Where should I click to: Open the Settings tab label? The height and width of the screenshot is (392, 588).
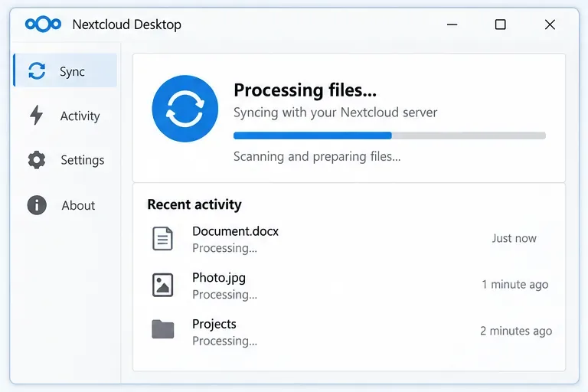point(83,160)
